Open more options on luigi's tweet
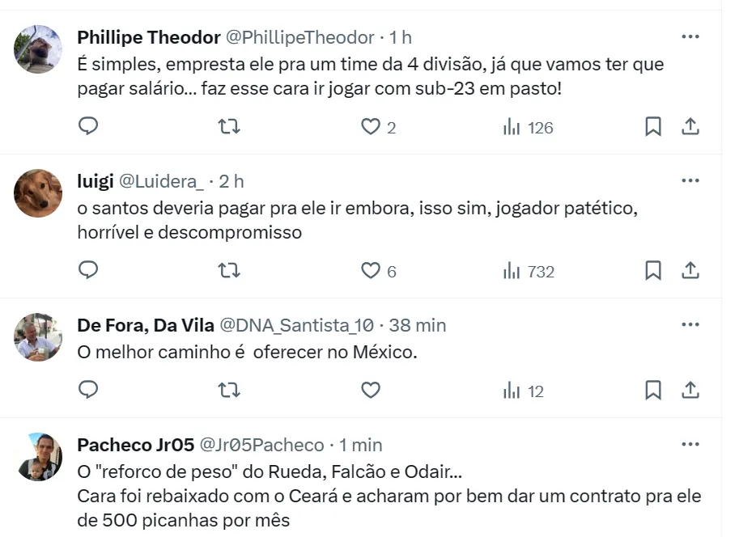 click(690, 180)
